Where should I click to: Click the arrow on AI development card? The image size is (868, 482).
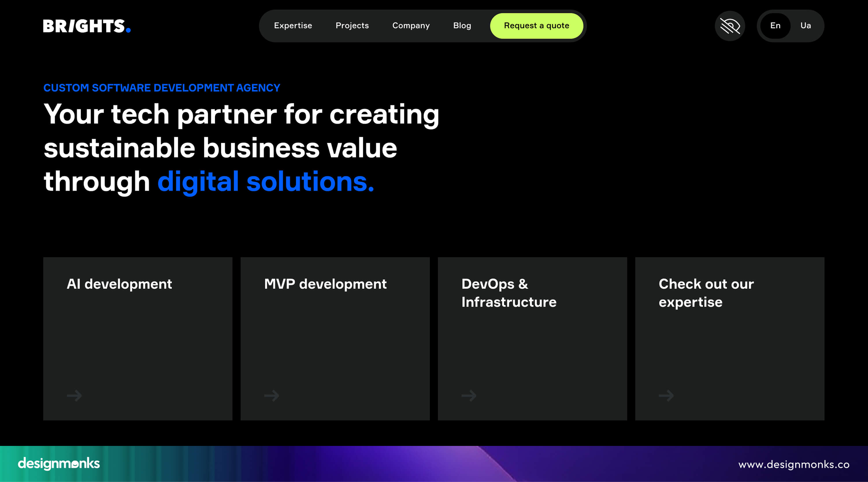pyautogui.click(x=74, y=395)
